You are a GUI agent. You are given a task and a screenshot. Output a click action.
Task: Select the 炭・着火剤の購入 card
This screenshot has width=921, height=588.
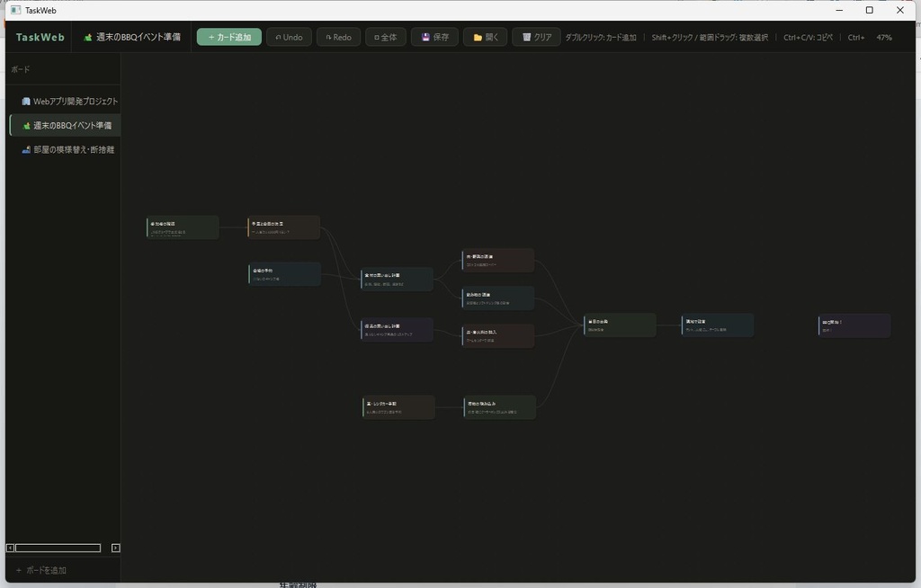point(498,336)
